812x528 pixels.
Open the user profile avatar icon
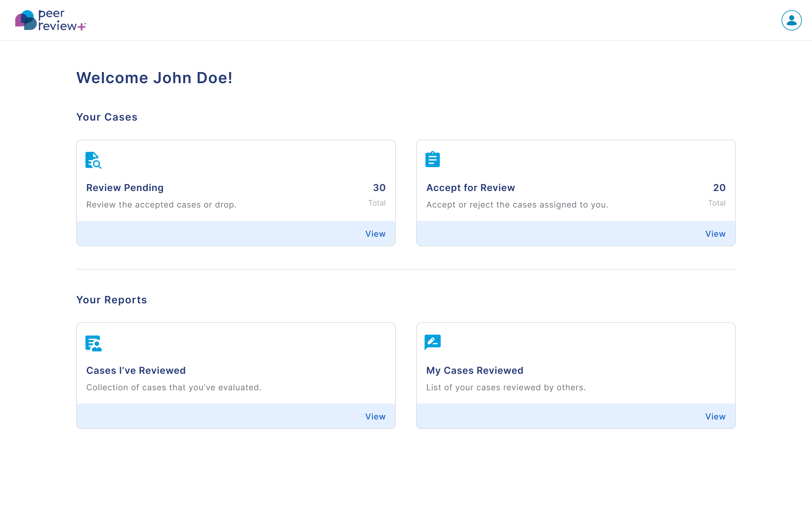[x=791, y=20]
